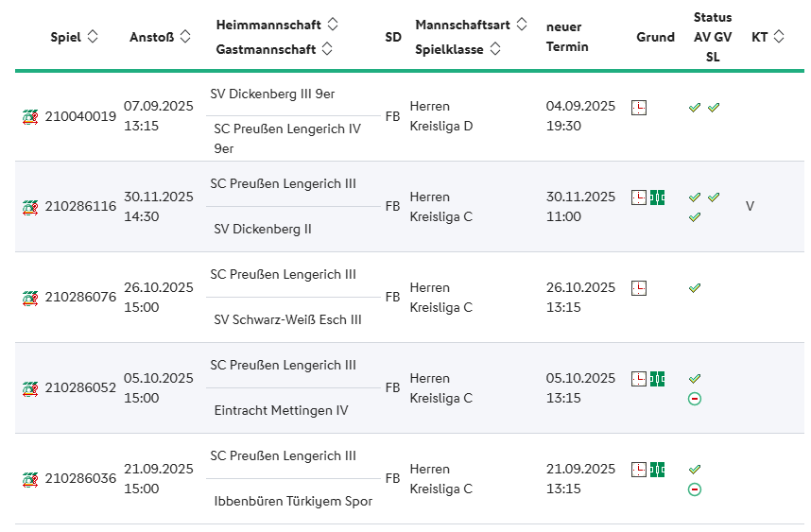Sort by Heimmannschaft using its sort arrows

tap(333, 25)
